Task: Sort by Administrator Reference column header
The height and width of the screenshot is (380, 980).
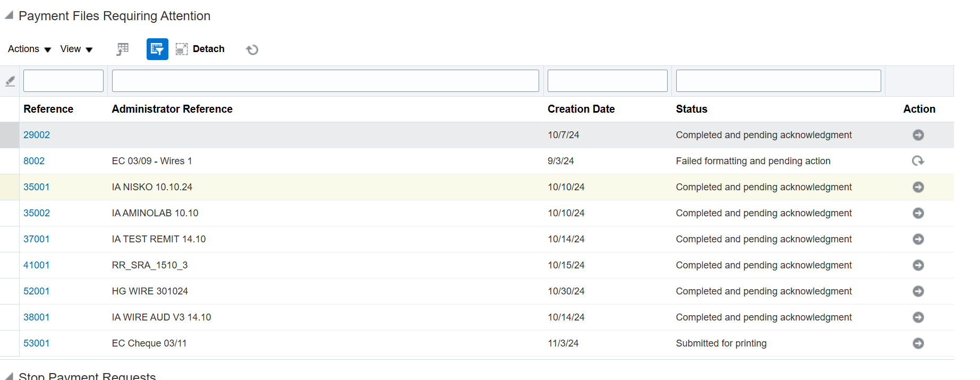Action: tap(172, 109)
